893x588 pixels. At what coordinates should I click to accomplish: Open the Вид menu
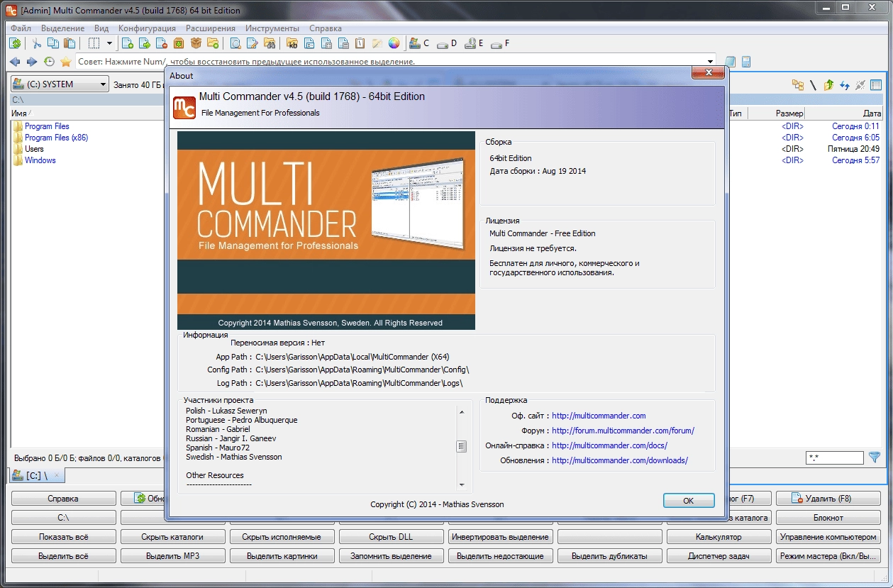(102, 28)
